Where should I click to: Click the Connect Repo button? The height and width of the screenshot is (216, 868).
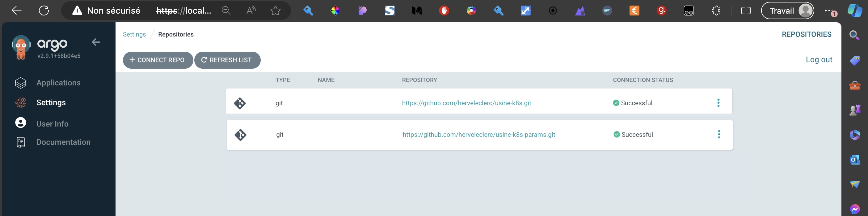(x=157, y=60)
